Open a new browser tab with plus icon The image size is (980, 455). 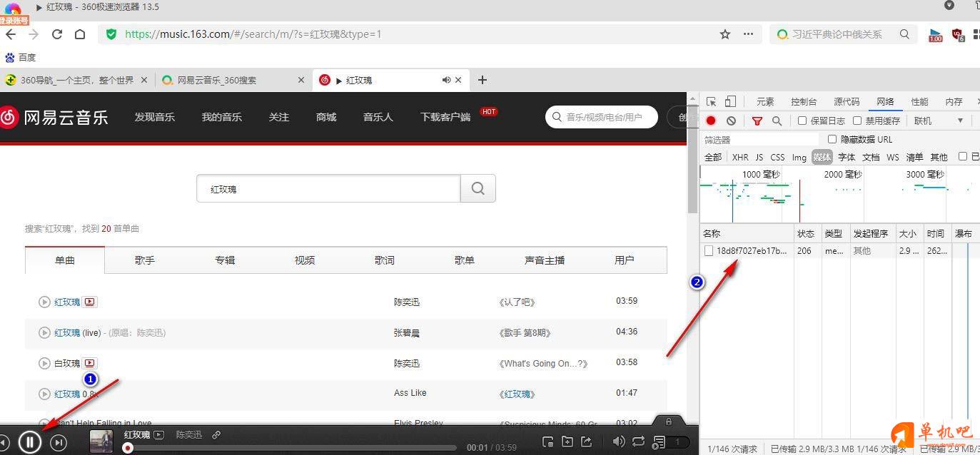[x=483, y=80]
